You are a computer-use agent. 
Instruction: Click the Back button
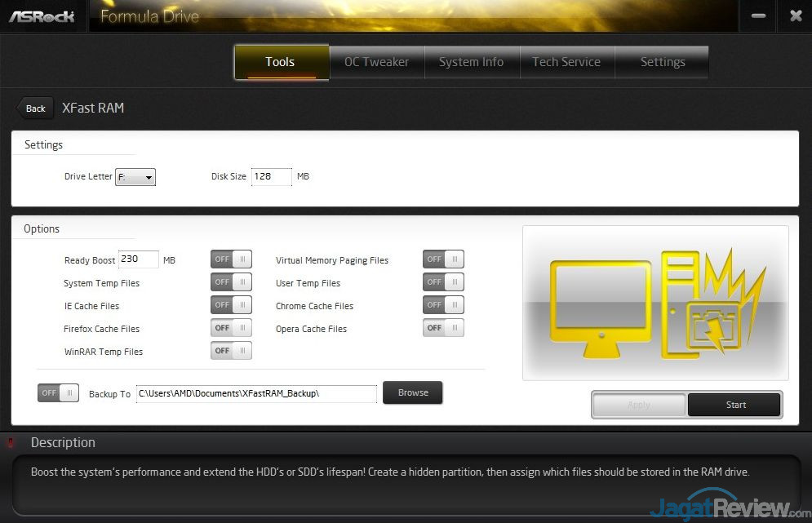(35, 109)
